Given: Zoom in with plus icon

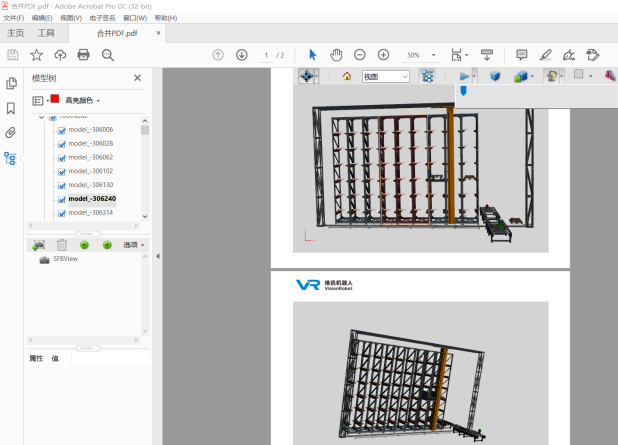Looking at the screenshot, I should tap(383, 55).
